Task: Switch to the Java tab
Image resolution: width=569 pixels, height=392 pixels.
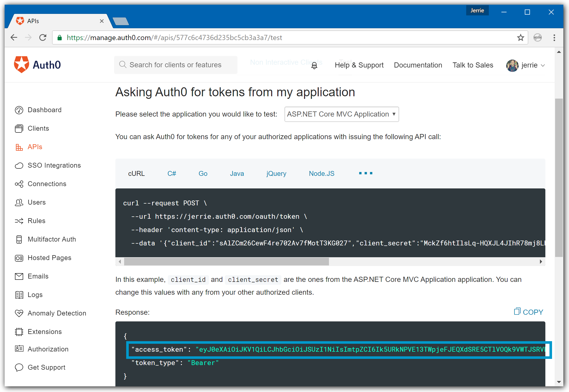Action: coord(237,174)
